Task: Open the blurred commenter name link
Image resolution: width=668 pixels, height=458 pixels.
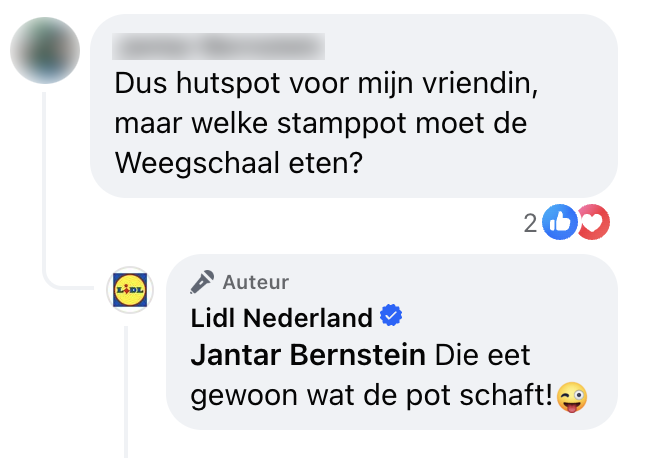Action: click(218, 45)
